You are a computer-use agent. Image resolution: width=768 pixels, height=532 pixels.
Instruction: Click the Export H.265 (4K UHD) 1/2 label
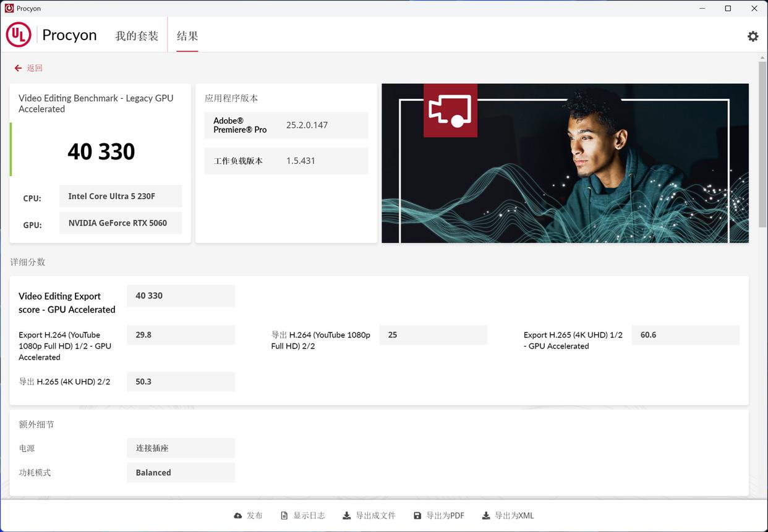573,340
